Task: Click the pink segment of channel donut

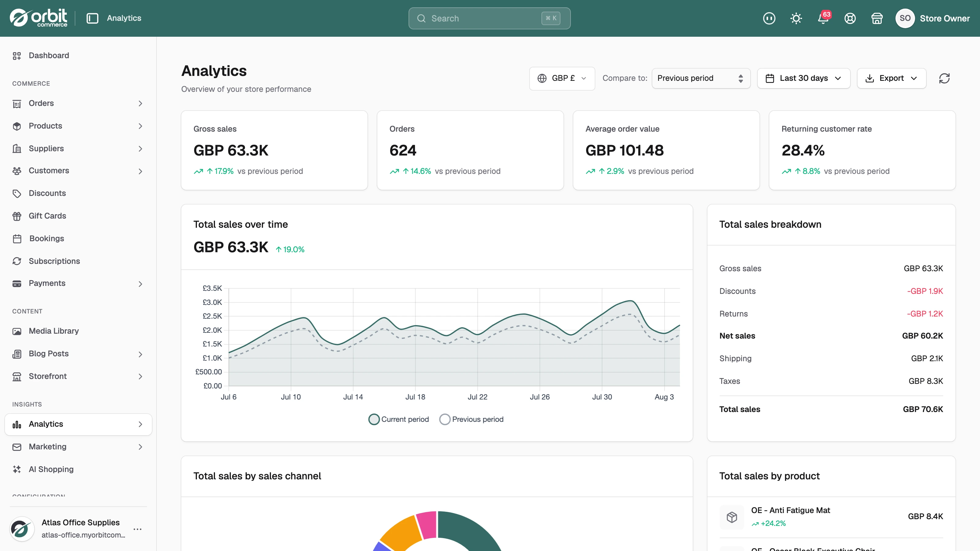Action: (427, 524)
